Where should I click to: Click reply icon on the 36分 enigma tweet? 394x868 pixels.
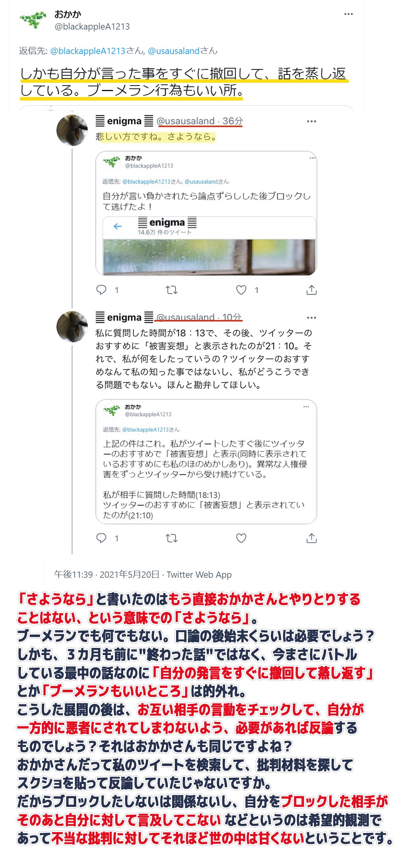click(101, 290)
